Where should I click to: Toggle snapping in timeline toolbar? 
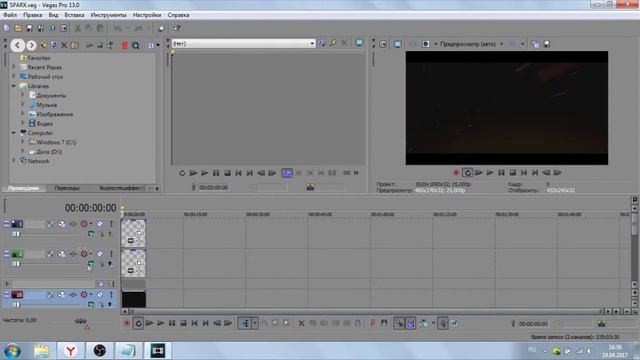coord(399,323)
